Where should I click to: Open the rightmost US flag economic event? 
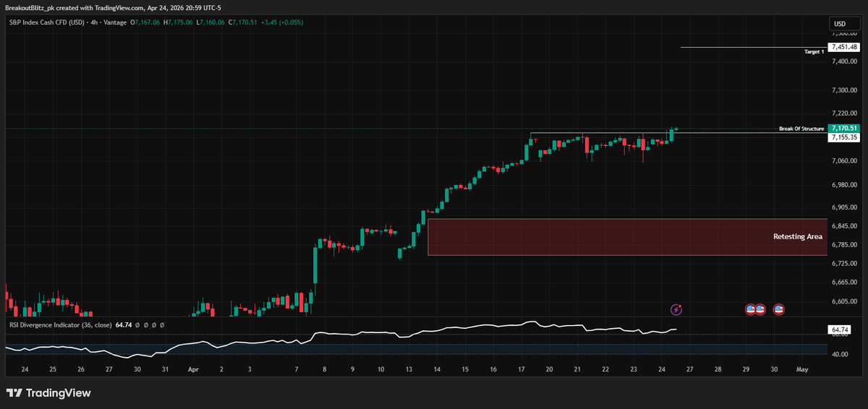pyautogui.click(x=779, y=309)
